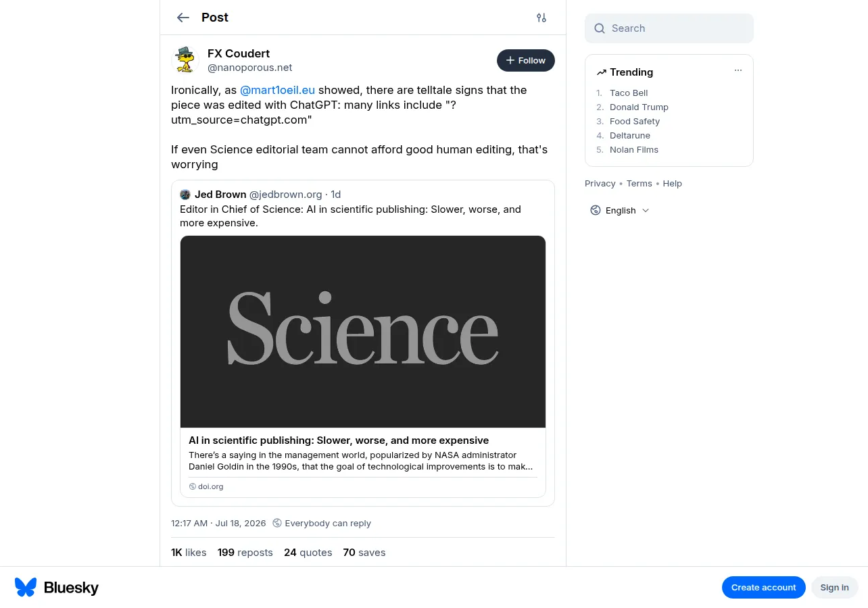Open Trending panel three-dot menu
Image resolution: width=868 pixels, height=608 pixels.
coord(738,70)
